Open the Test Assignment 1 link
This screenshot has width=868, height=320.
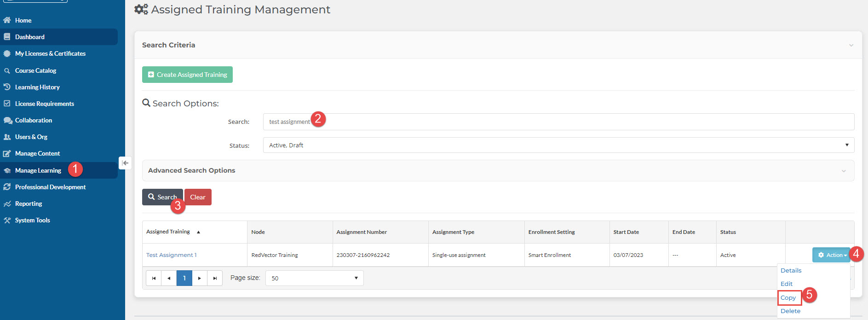pyautogui.click(x=171, y=255)
